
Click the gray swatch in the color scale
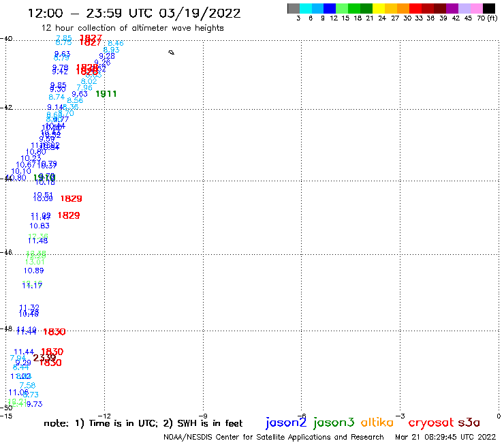(x=294, y=8)
